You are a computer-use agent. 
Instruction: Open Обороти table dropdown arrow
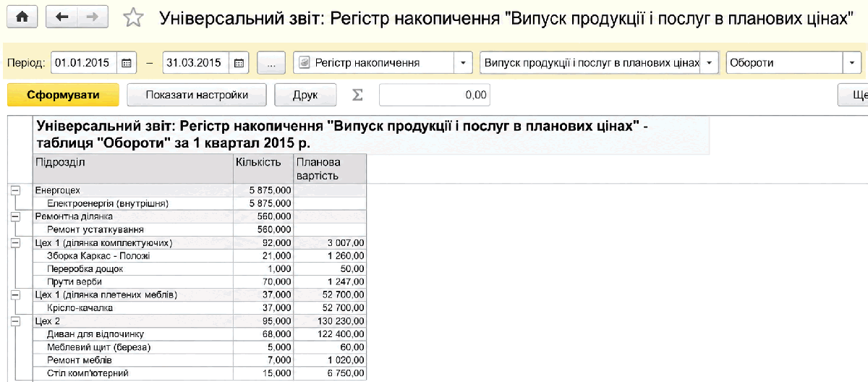852,63
